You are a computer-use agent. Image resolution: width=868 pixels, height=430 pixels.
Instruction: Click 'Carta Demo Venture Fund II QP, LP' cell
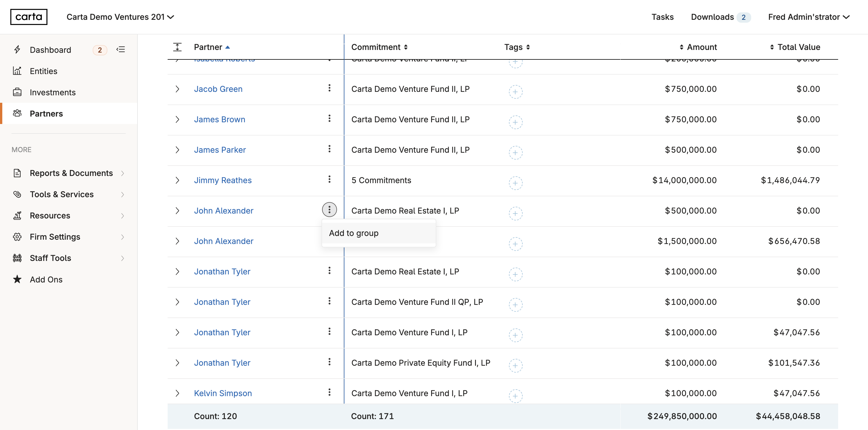coord(417,302)
